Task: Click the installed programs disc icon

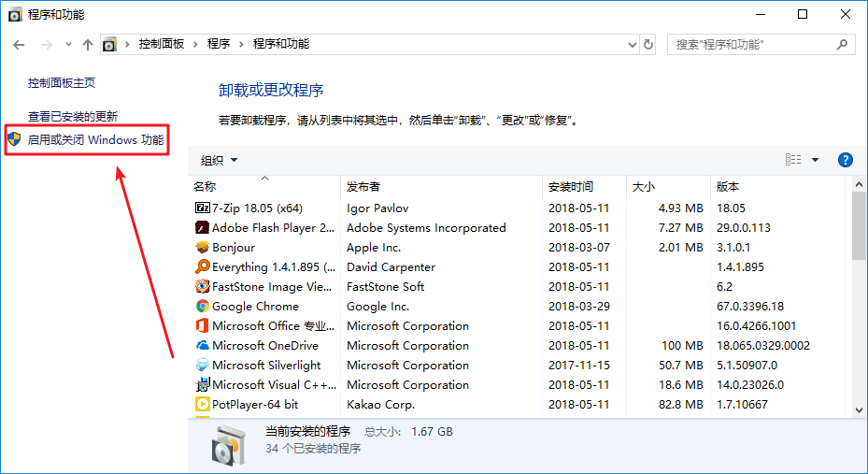Action: click(228, 445)
